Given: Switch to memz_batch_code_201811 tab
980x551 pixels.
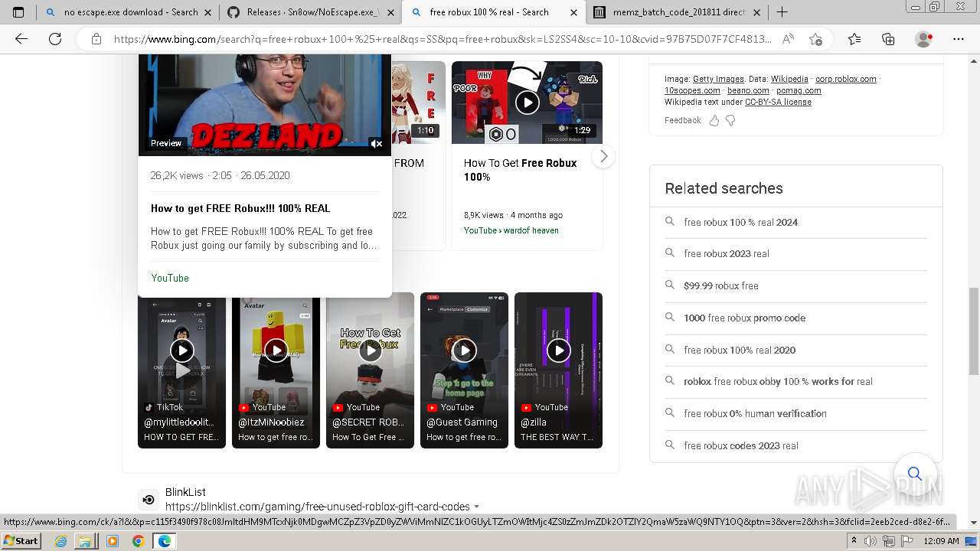Looking at the screenshot, I should click(678, 12).
